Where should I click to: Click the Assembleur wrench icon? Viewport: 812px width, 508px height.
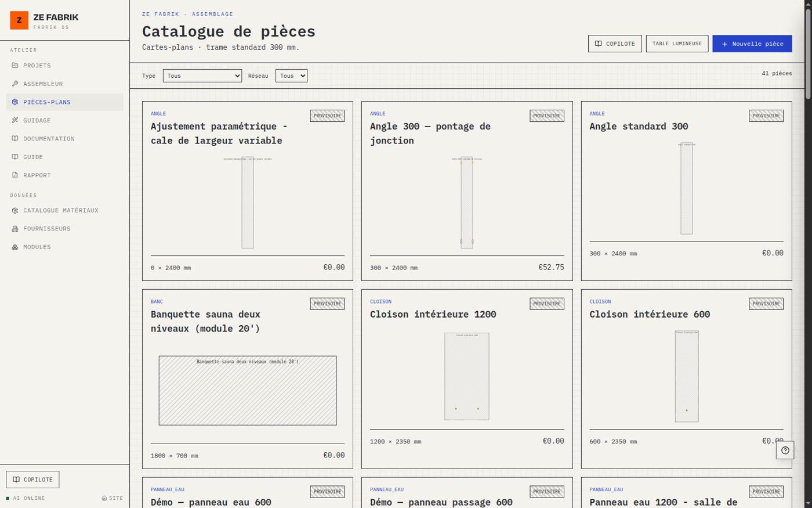(15, 84)
